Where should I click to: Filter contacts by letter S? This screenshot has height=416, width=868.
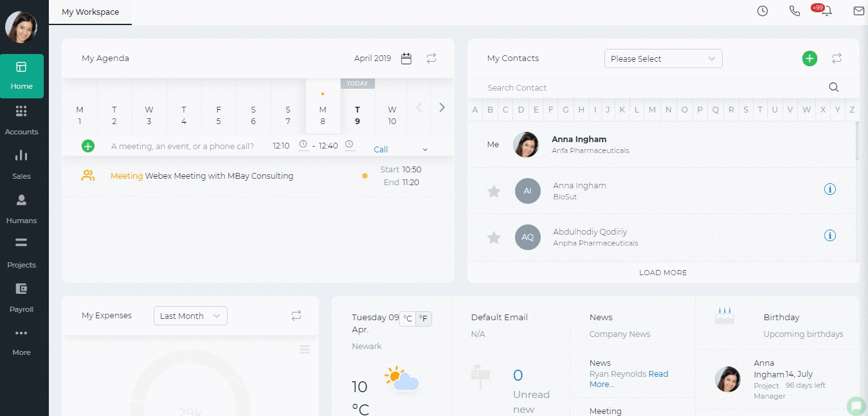tap(746, 110)
